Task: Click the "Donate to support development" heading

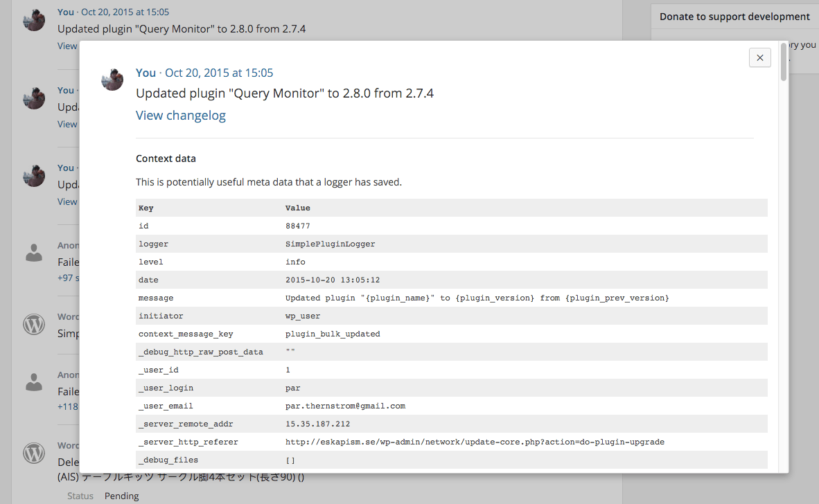Action: (734, 17)
